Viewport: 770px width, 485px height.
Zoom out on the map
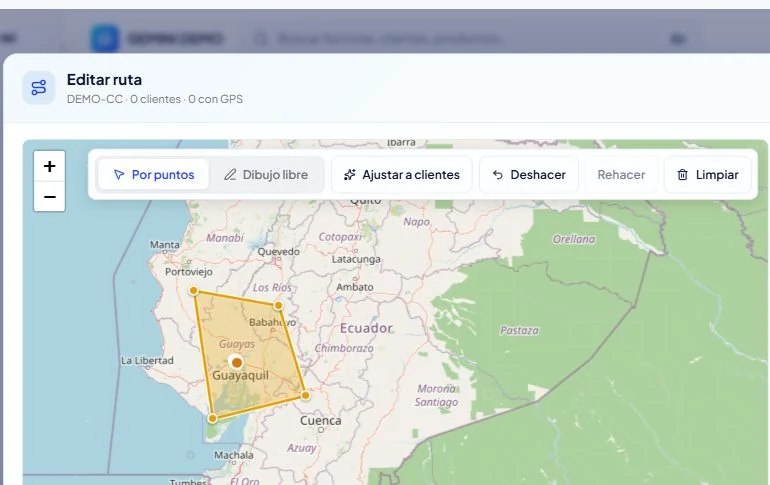49,197
